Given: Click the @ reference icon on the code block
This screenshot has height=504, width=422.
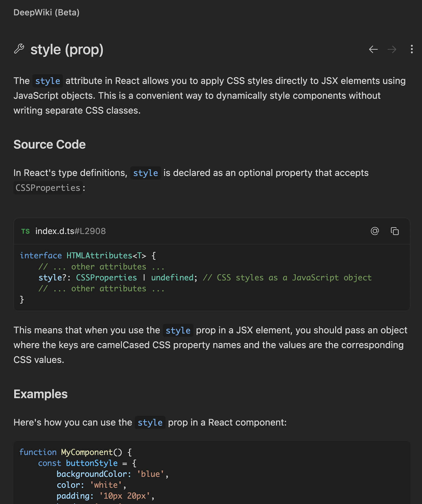Looking at the screenshot, I should pyautogui.click(x=374, y=231).
